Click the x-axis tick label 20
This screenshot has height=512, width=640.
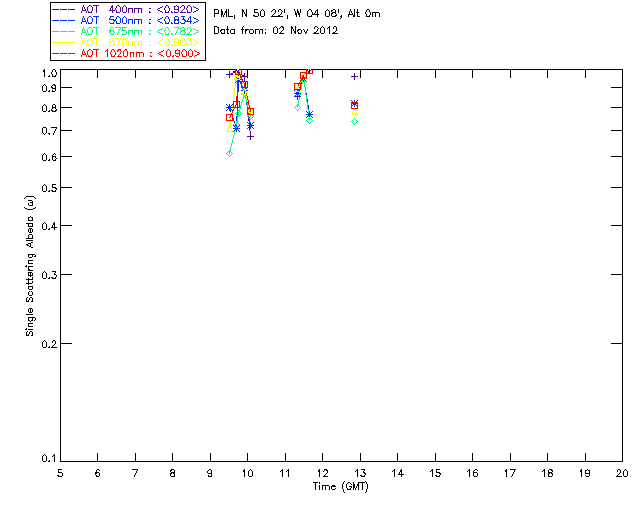(622, 473)
